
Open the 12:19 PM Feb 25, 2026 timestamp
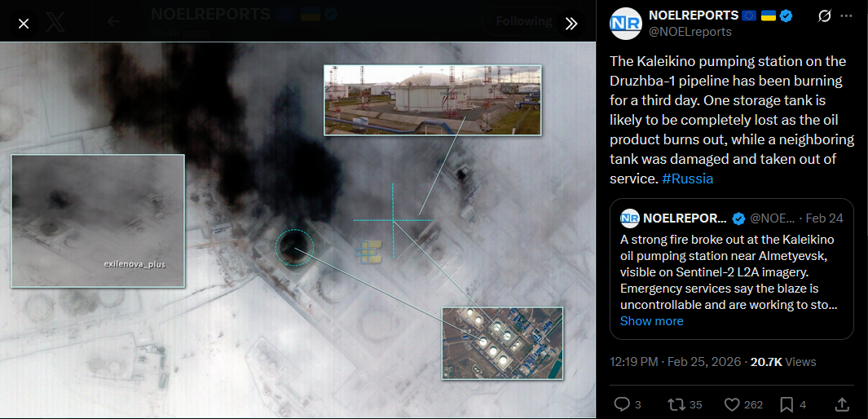click(x=676, y=362)
